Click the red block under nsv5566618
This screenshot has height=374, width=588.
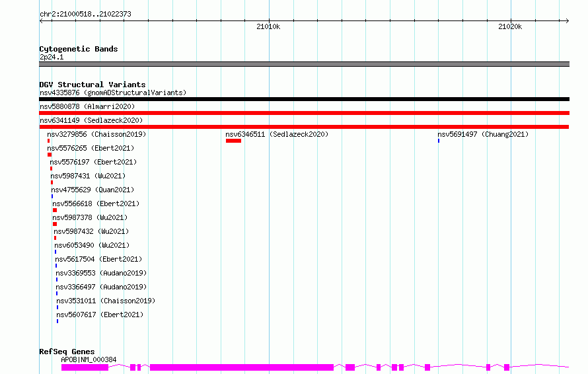(55, 210)
